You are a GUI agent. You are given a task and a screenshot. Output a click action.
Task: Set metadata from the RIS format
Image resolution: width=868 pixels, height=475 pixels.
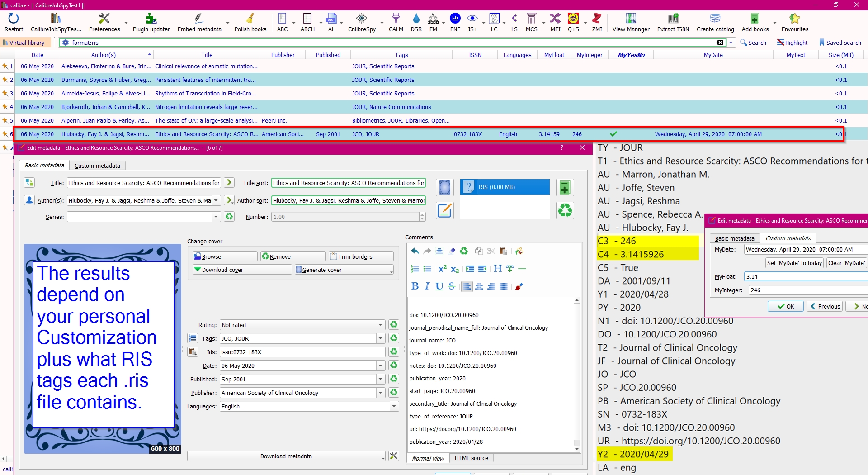point(444,210)
